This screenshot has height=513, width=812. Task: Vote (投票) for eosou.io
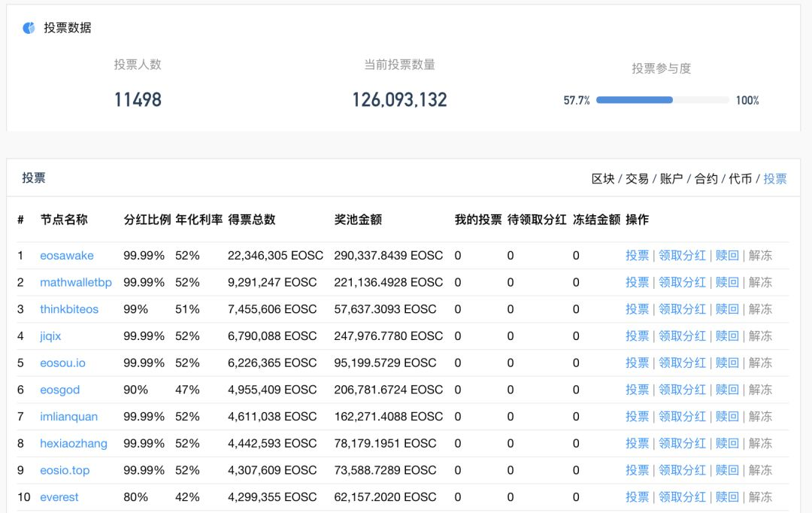coord(637,363)
